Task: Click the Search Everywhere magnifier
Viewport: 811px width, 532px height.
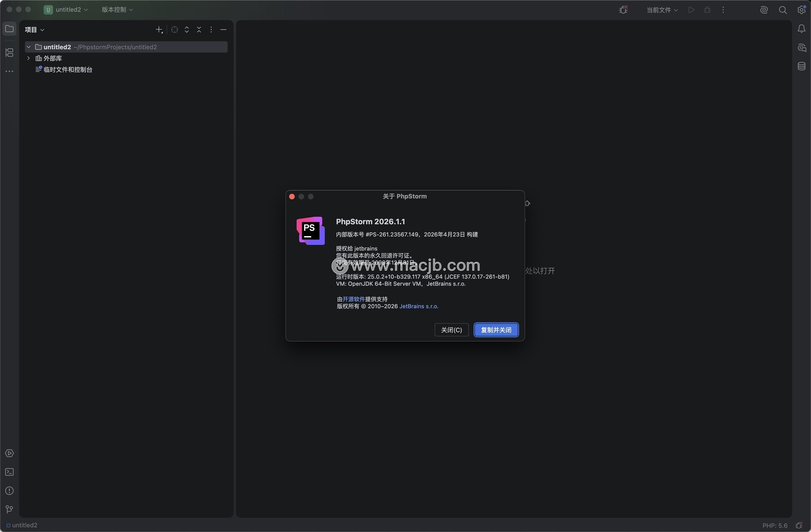Action: [783, 10]
